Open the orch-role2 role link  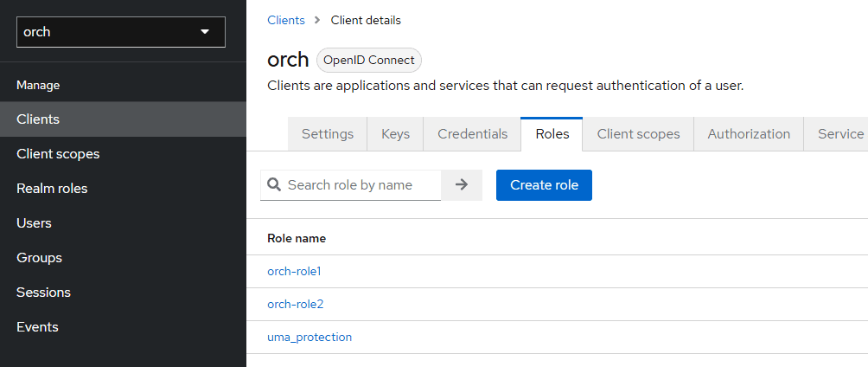point(295,305)
